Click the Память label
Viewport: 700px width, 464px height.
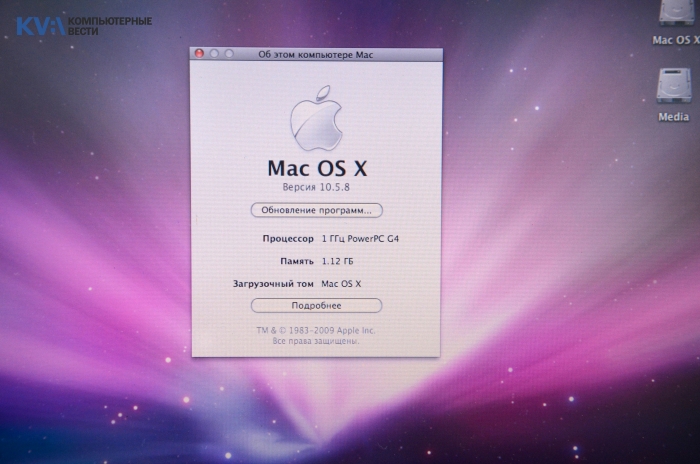(x=297, y=261)
